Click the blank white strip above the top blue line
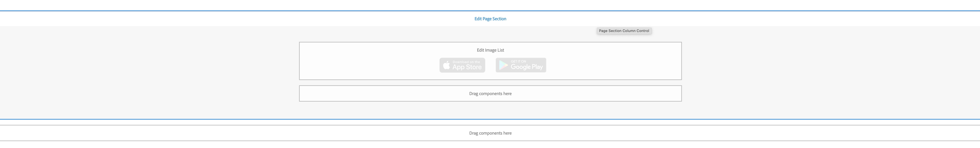This screenshot has width=980, height=148. (490, 5)
